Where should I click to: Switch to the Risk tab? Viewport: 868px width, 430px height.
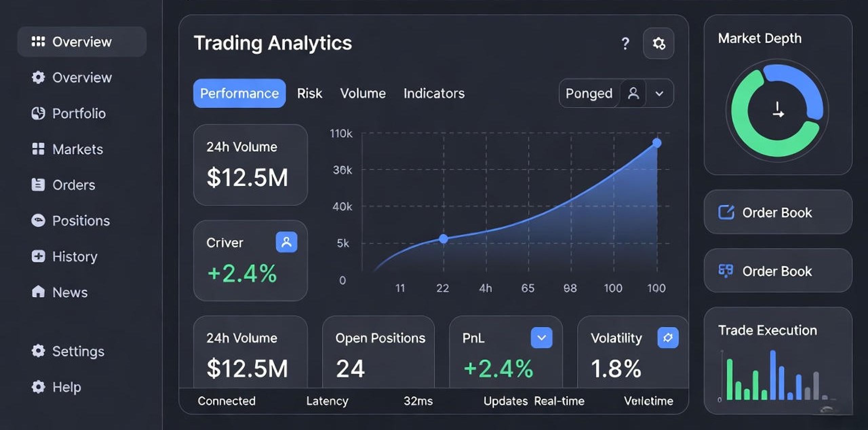tap(310, 93)
